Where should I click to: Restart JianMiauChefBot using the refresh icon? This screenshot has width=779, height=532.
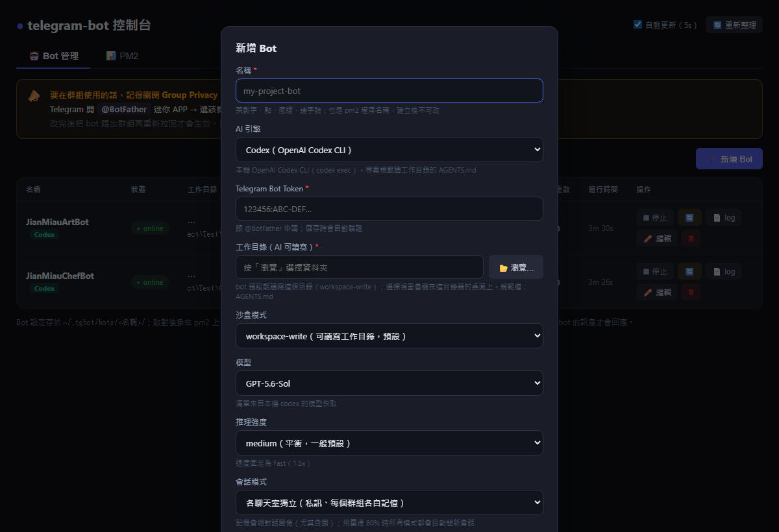(x=689, y=271)
